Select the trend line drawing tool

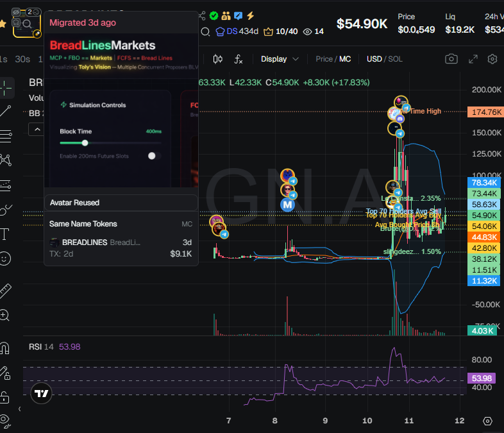pos(6,111)
